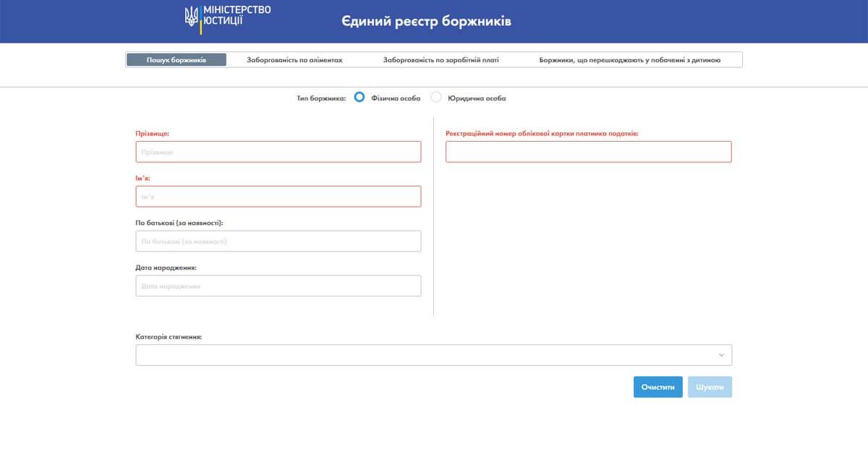Select the Юридична особа radio button

pyautogui.click(x=436, y=98)
